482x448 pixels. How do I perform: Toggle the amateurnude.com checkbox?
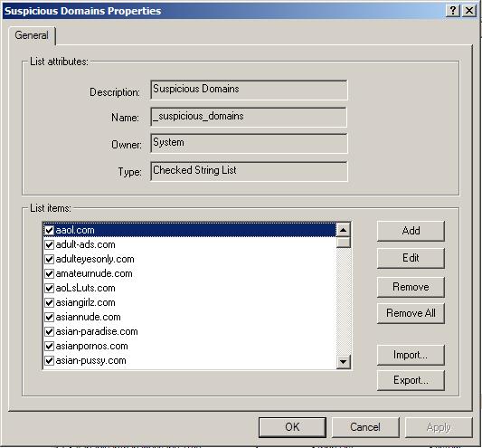(x=49, y=273)
